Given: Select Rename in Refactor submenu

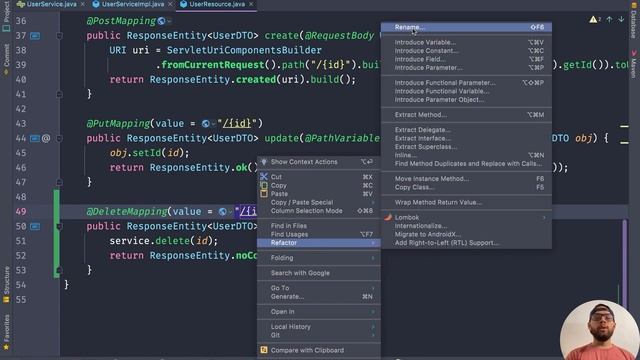Looking at the screenshot, I should tap(466, 27).
